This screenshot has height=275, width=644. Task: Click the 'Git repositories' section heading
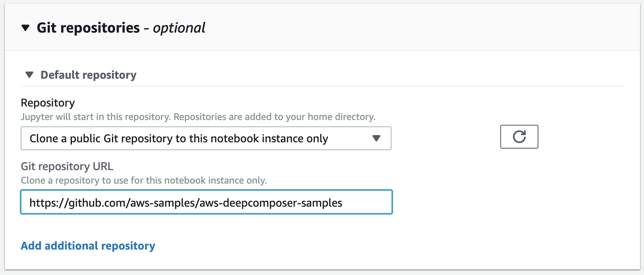(x=88, y=28)
